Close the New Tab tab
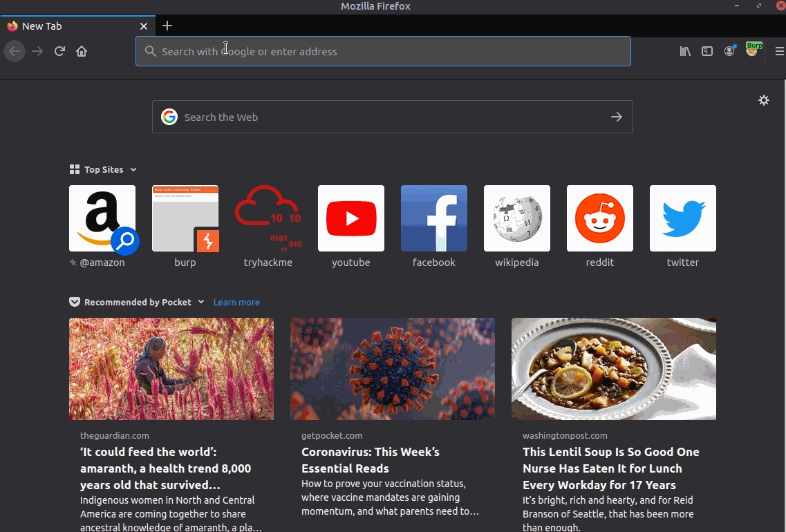The width and height of the screenshot is (786, 532). click(x=144, y=26)
